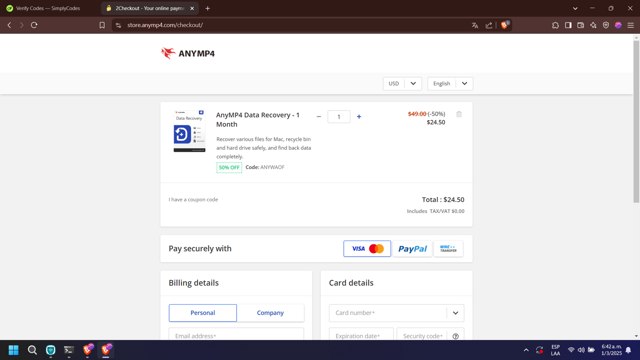Expand the card number dropdown arrow

pyautogui.click(x=456, y=313)
